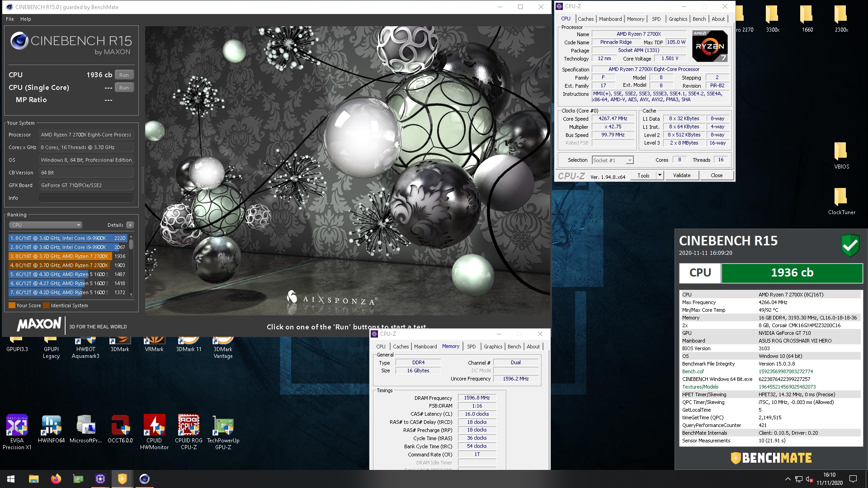The height and width of the screenshot is (488, 868).
Task: Click the muted volume tray icon
Action: [x=809, y=479]
